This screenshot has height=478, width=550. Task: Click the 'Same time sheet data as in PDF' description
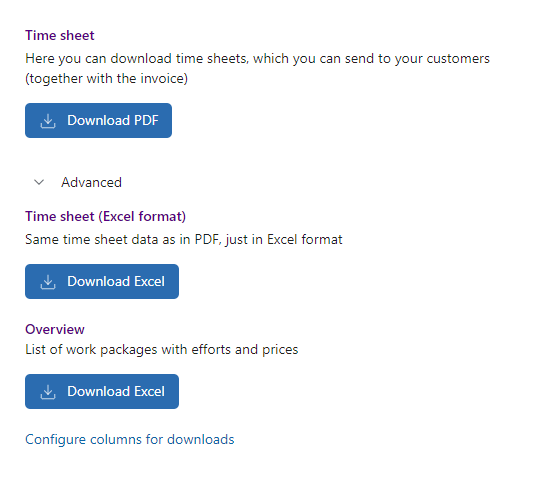pyautogui.click(x=123, y=240)
